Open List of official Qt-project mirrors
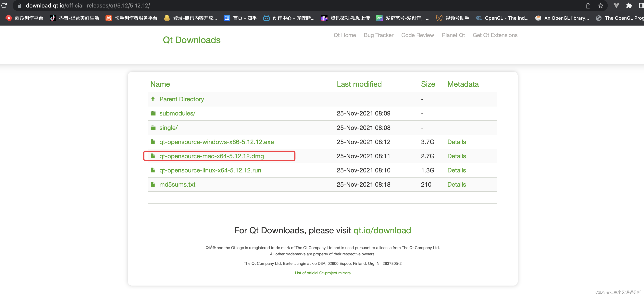Viewport: 644px width, 296px height. tap(323, 273)
